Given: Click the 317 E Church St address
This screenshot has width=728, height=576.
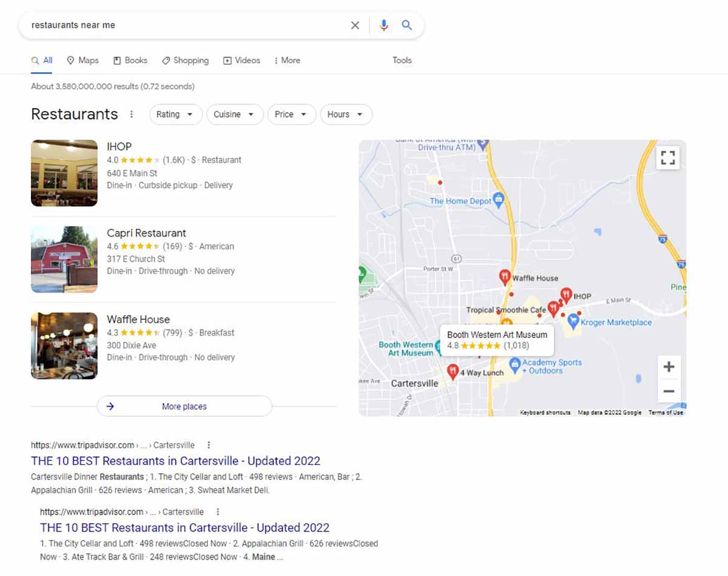Looking at the screenshot, I should pyautogui.click(x=136, y=259).
